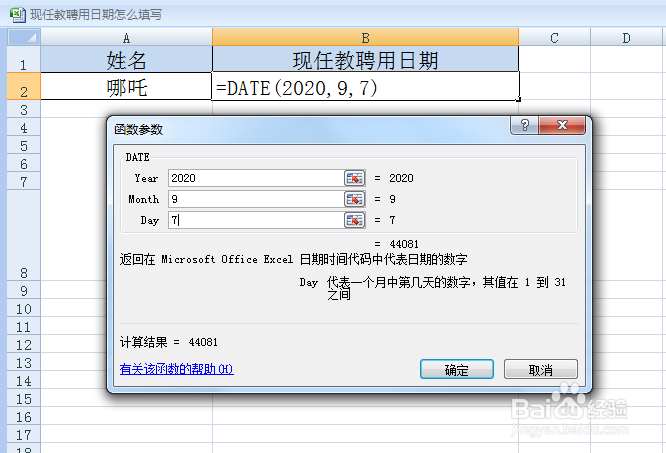The height and width of the screenshot is (453, 666).
Task: Select column D header
Action: (626, 38)
